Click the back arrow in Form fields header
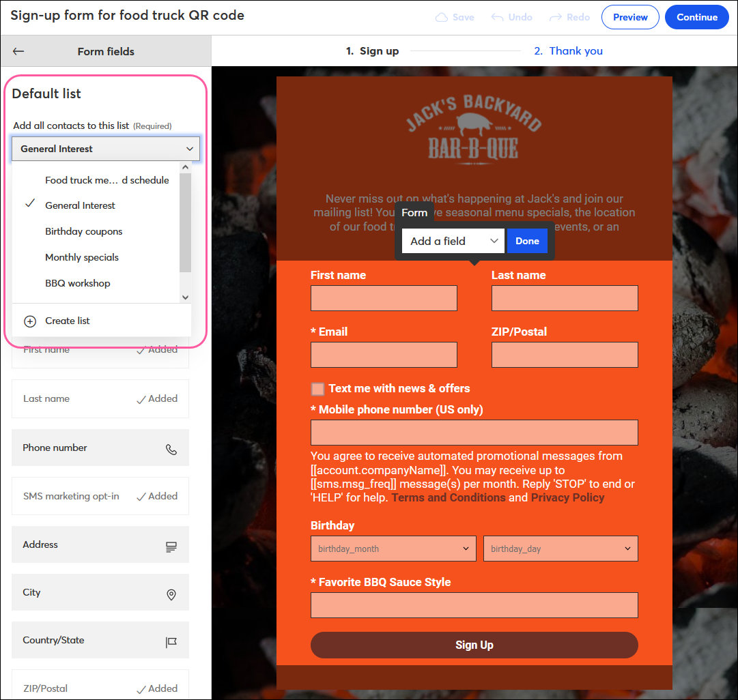 [18, 51]
